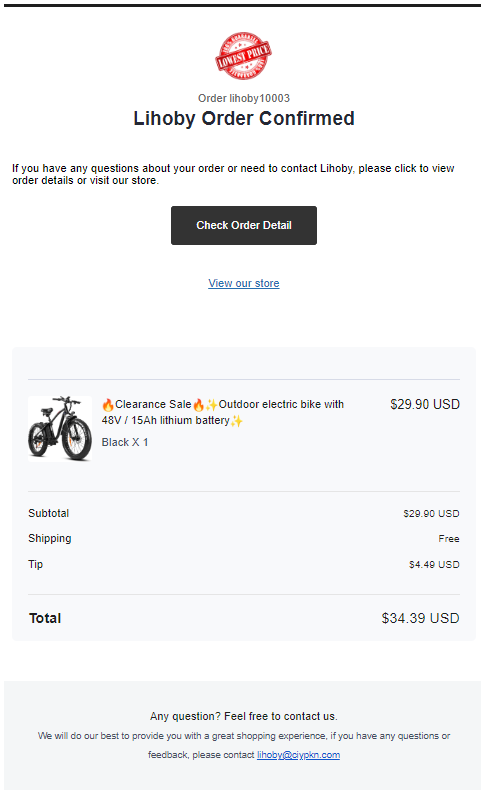The height and width of the screenshot is (793, 481).
Task: Click the $29.90 USD item price
Action: tap(425, 404)
